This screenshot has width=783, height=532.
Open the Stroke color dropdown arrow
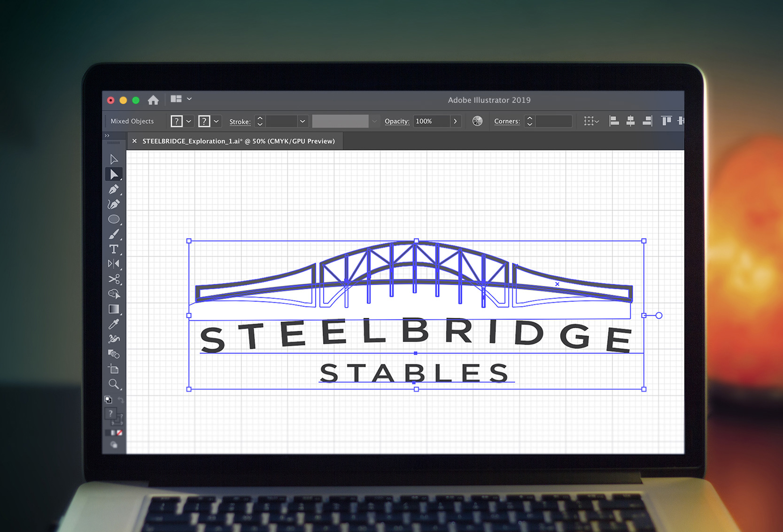point(216,121)
